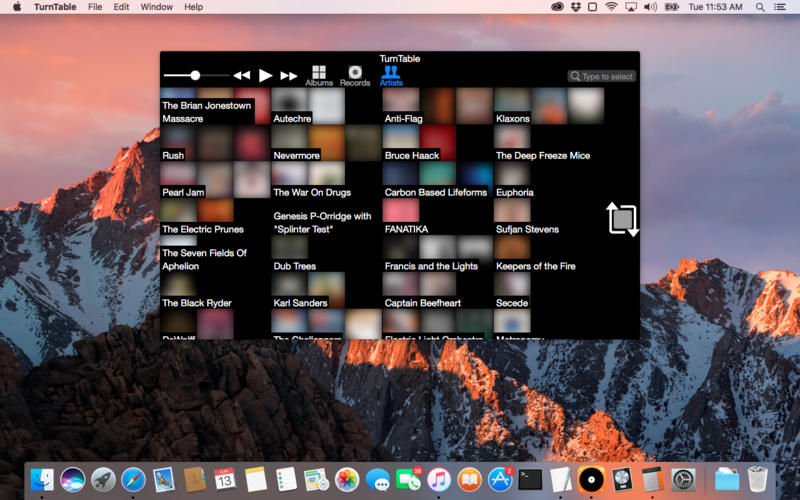Open the Window menu
This screenshot has width=800, height=500.
click(156, 7)
